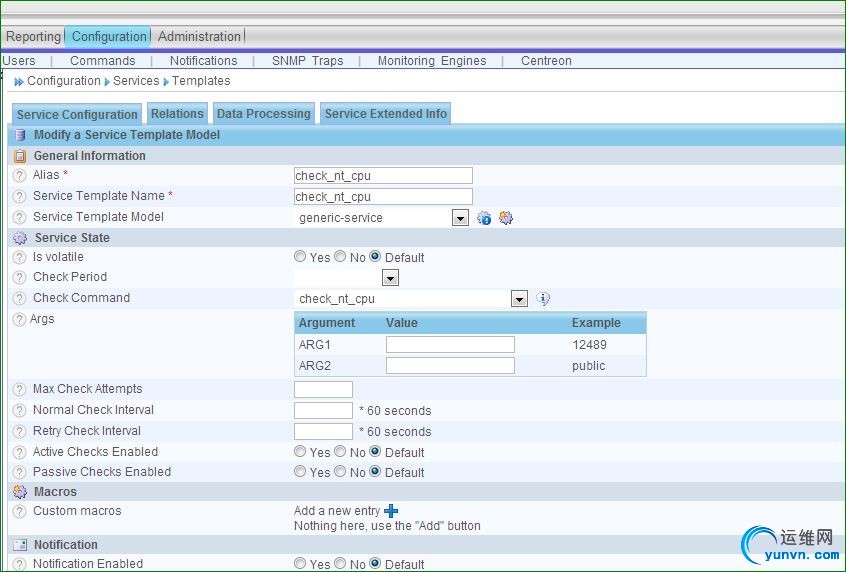Set Is volatile to No
The image size is (846, 572).
340,256
